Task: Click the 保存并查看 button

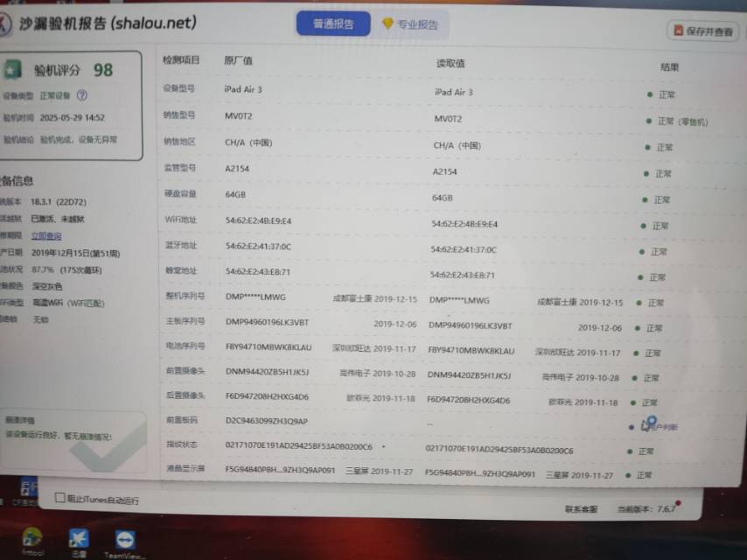Action: [x=703, y=31]
